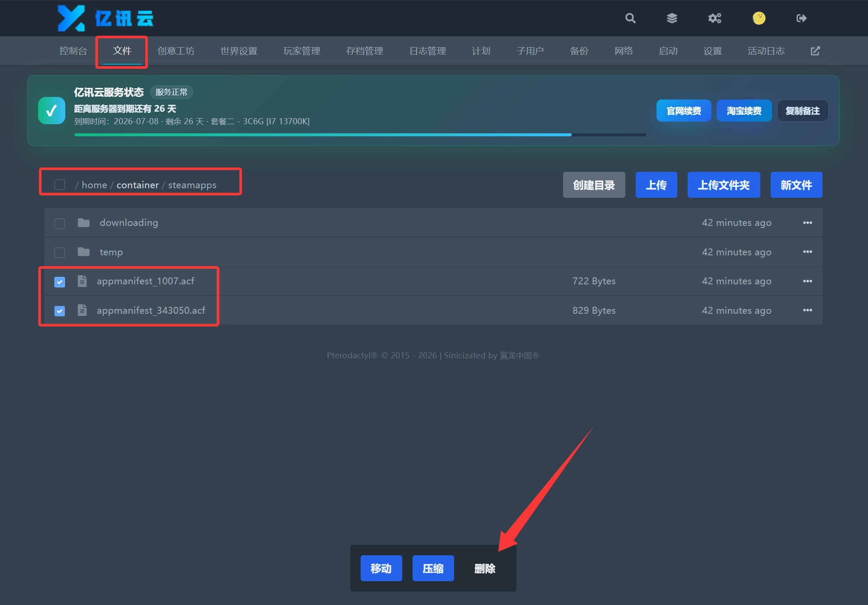This screenshot has height=605, width=868.
Task: Switch to the 活动日志 tab
Action: click(x=766, y=51)
